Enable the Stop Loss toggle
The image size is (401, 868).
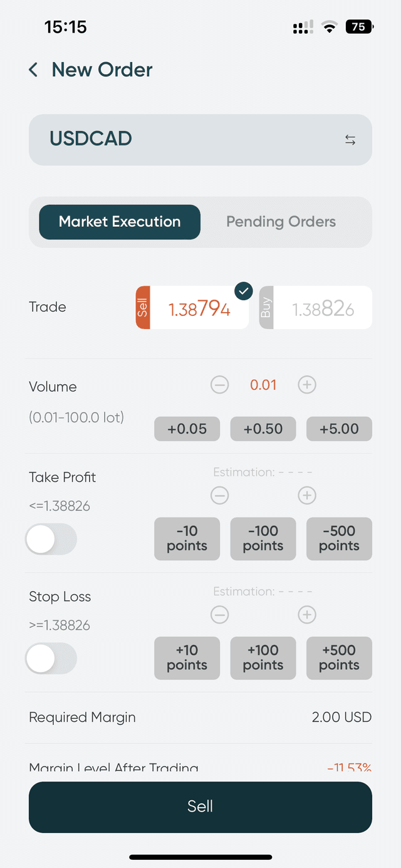[x=51, y=659]
